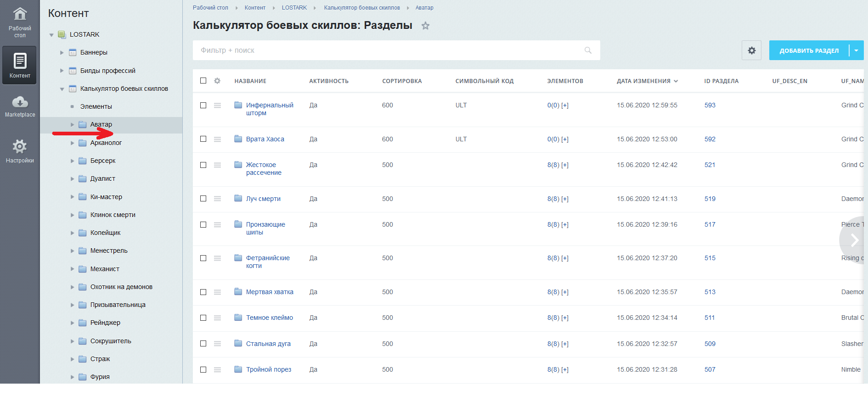The width and height of the screenshot is (868, 396).
Task: Open row menu for Тройной порез
Action: [217, 369]
